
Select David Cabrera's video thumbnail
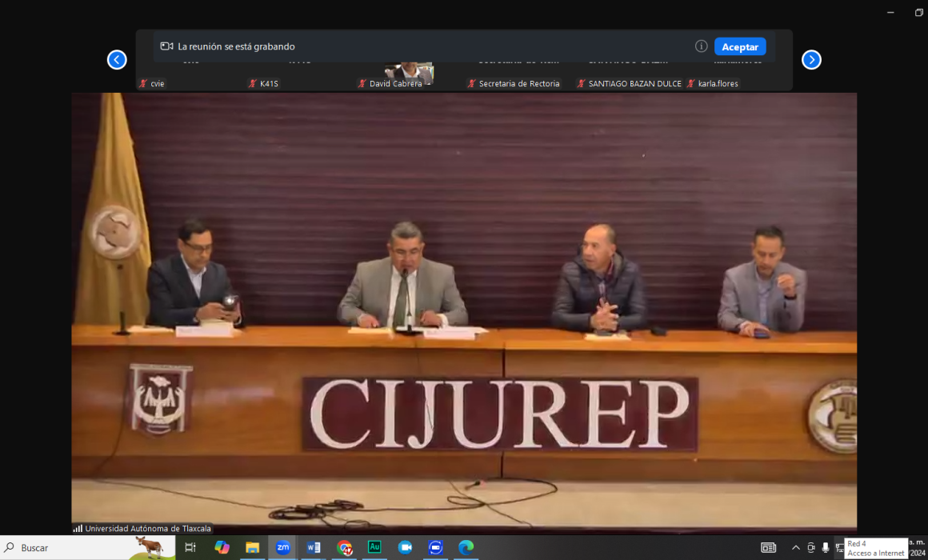pos(409,73)
